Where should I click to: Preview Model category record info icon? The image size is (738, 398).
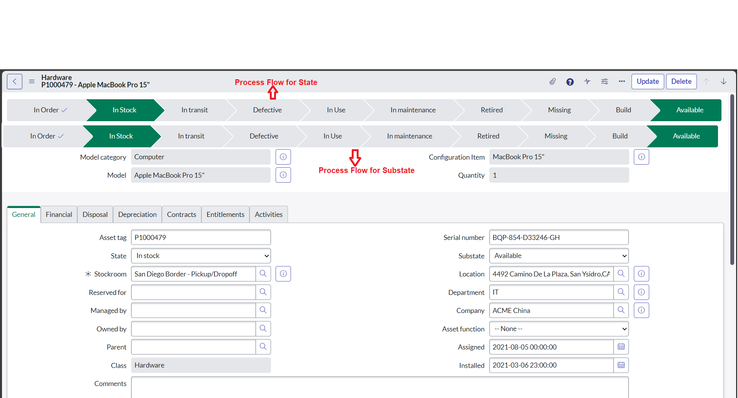283,157
